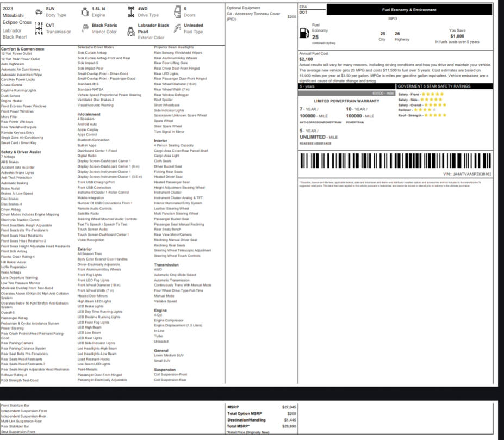Click the Coil Suspension-Front entry
Screen dimensions: 504x440
(x=170, y=374)
